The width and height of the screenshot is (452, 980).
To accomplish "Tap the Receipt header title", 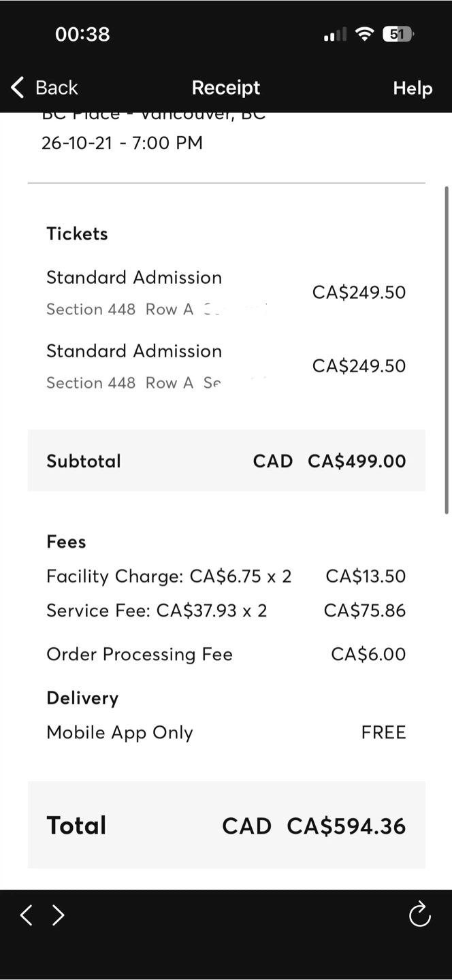I will 226,88.
